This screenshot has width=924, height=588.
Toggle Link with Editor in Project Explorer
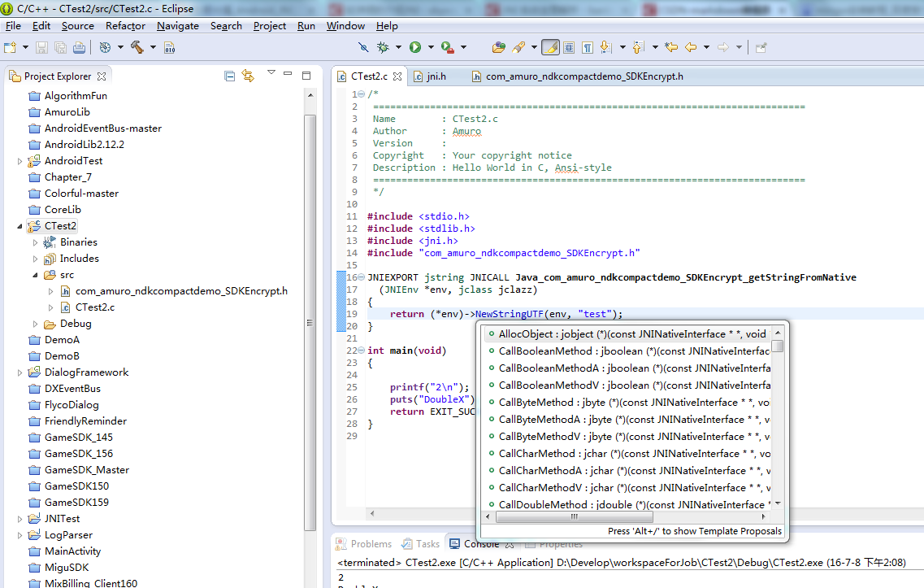click(248, 76)
